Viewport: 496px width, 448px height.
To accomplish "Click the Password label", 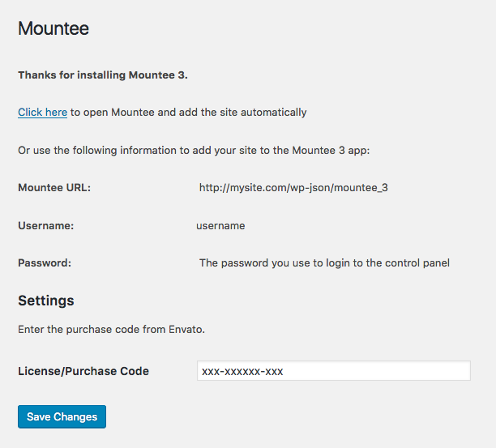I will (45, 262).
